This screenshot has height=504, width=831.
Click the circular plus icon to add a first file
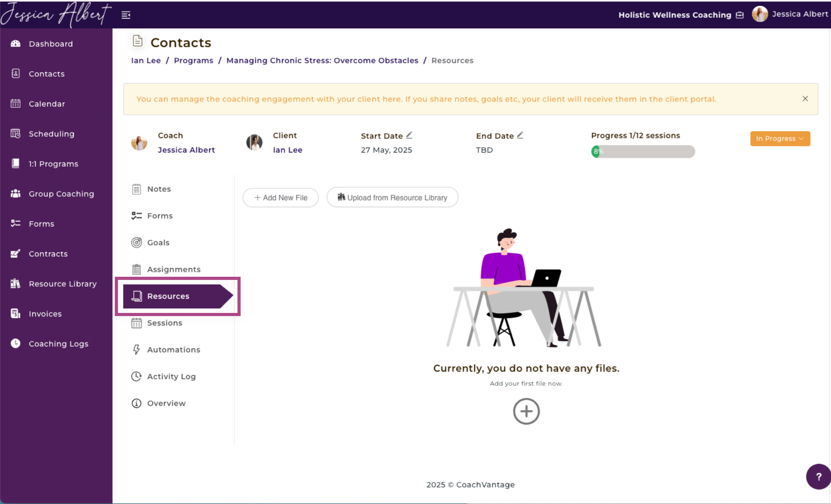tap(526, 411)
